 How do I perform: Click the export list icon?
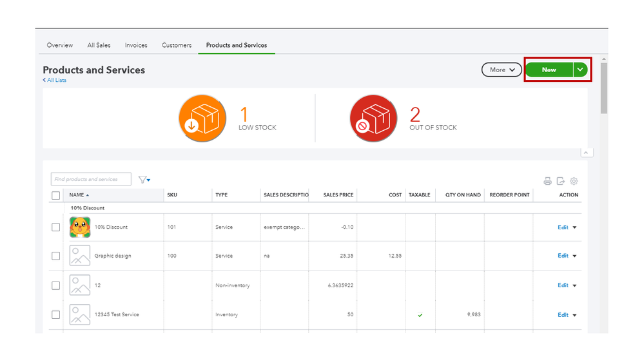561,181
